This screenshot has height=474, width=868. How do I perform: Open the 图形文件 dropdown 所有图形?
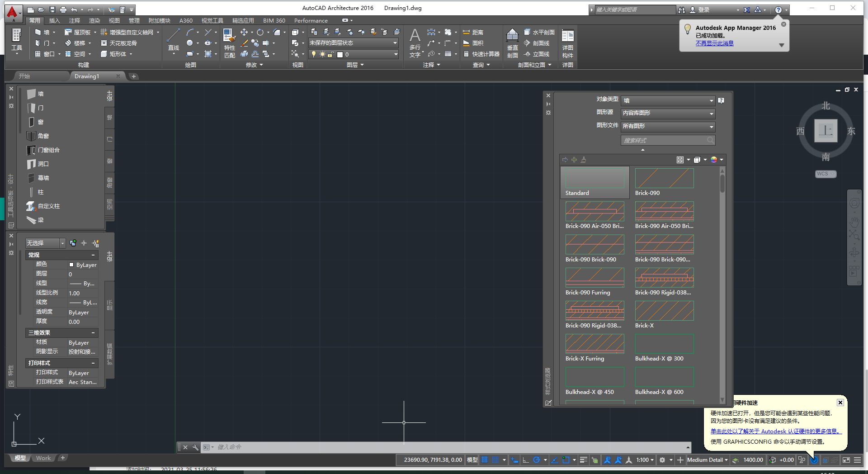pyautogui.click(x=668, y=126)
